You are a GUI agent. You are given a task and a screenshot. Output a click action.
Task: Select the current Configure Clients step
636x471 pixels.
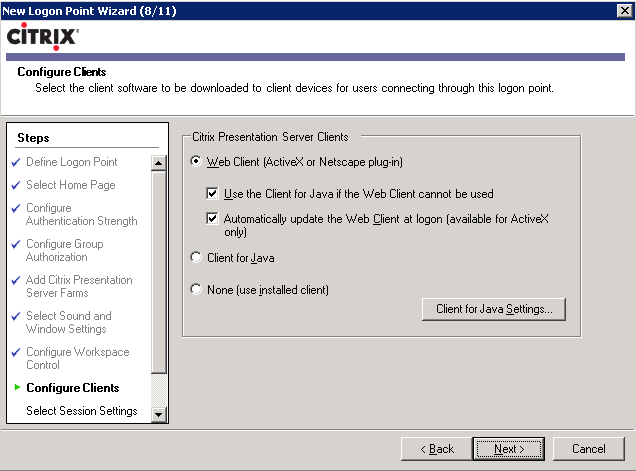coord(73,388)
